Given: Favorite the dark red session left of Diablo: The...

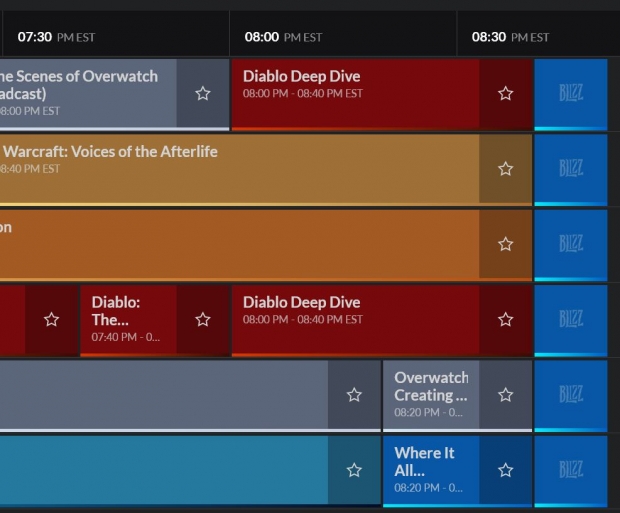Looking at the screenshot, I should coord(51,320).
